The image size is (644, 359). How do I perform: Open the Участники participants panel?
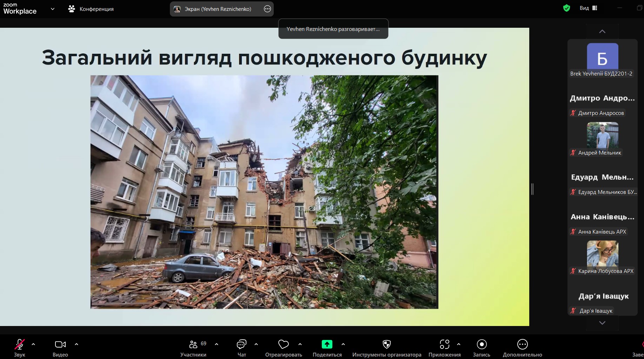click(x=193, y=348)
